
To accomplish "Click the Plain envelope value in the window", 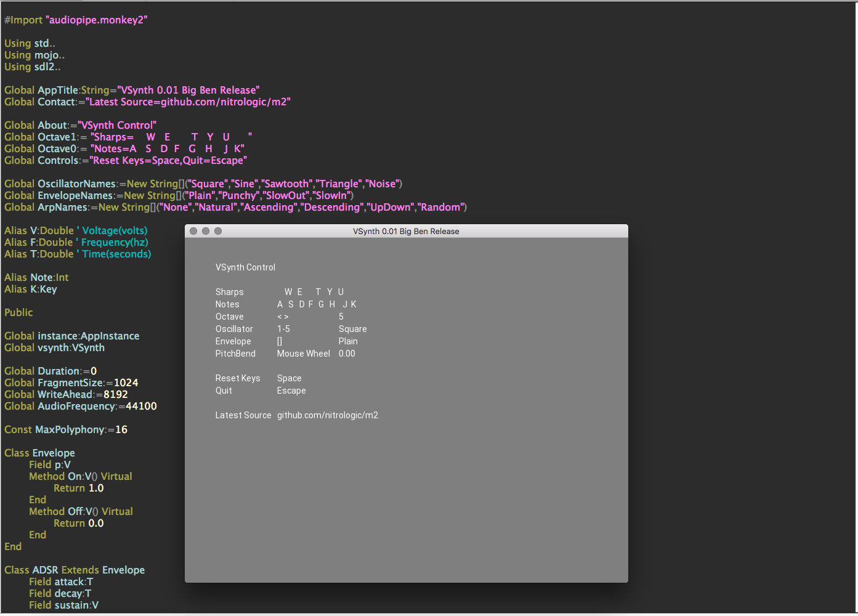I will pyautogui.click(x=348, y=341).
